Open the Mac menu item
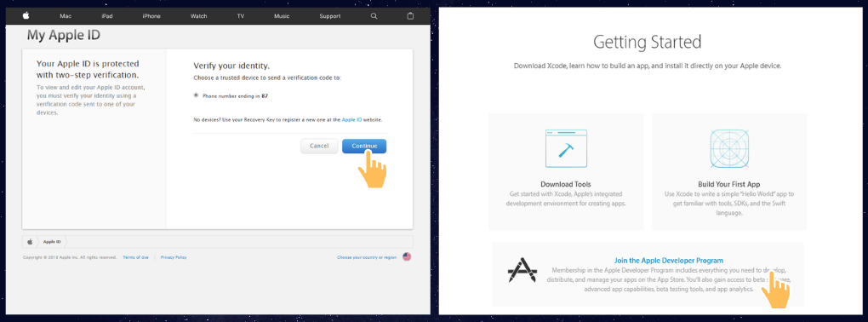Image resolution: width=868 pixels, height=322 pixels. click(66, 16)
